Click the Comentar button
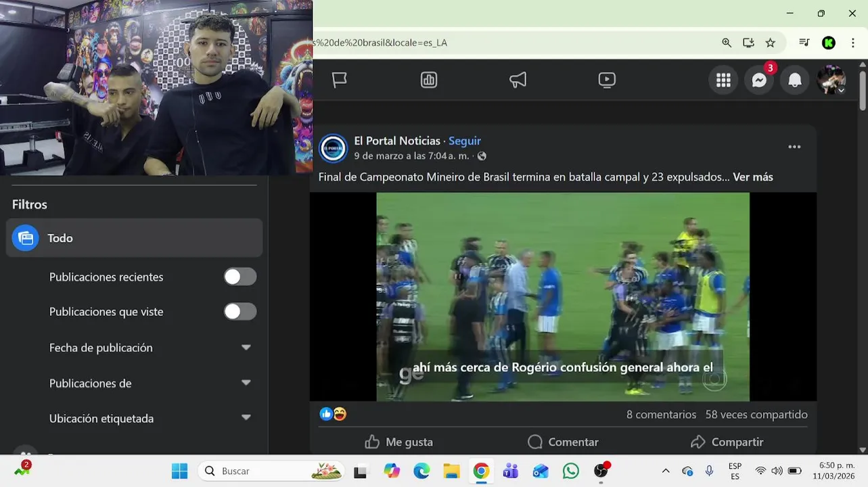 point(563,442)
